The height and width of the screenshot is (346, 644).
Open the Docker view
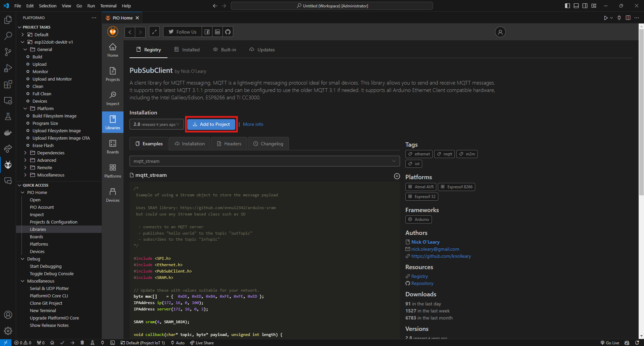8,133
